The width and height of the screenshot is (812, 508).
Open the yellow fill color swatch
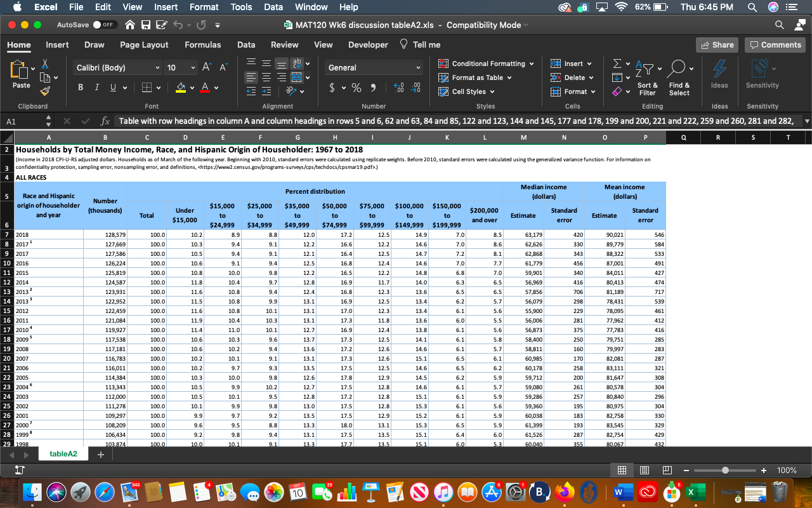[x=181, y=88]
